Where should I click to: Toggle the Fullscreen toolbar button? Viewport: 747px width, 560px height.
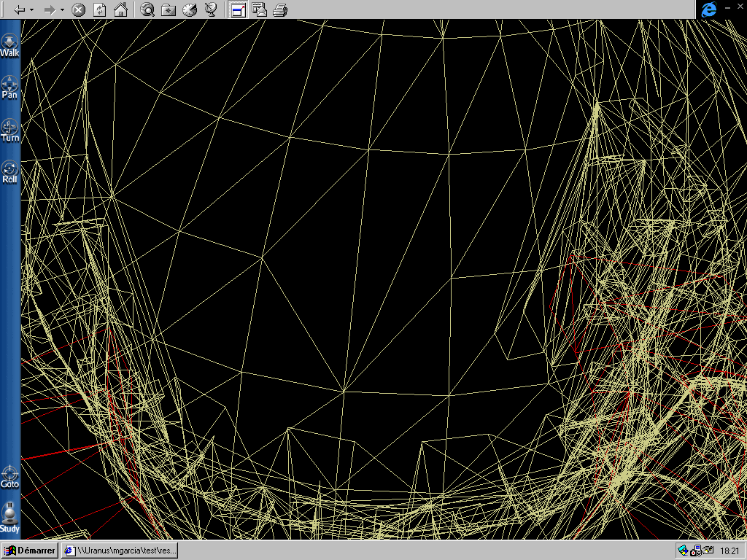(238, 9)
